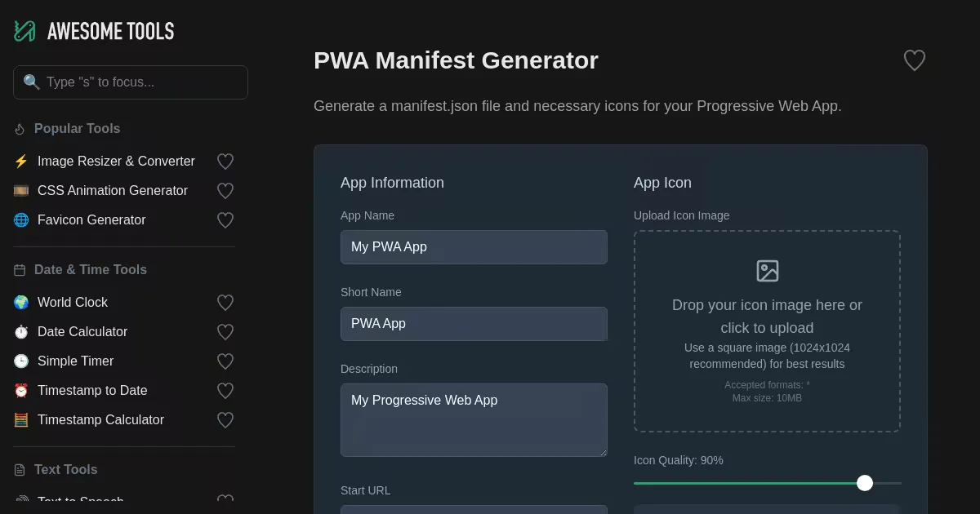The image size is (980, 514).
Task: Open the Image Resizer & Converter tool
Action: (x=116, y=162)
